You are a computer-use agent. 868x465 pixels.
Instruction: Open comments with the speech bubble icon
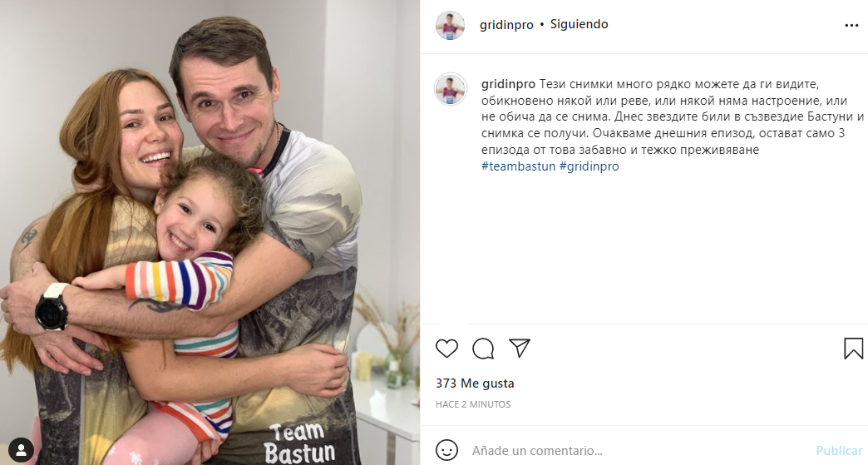(483, 349)
